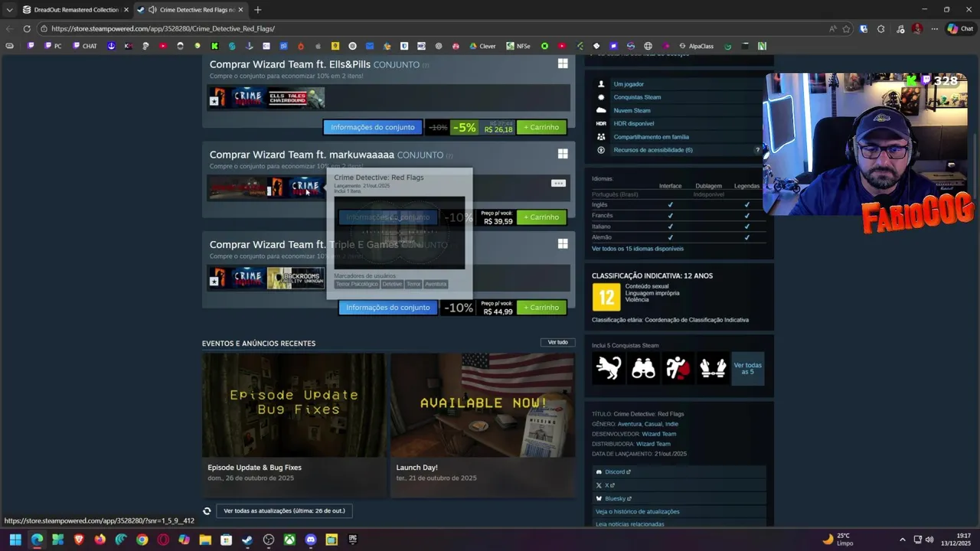Open 'Recursos de acessibilidade (6)' link

(653, 150)
